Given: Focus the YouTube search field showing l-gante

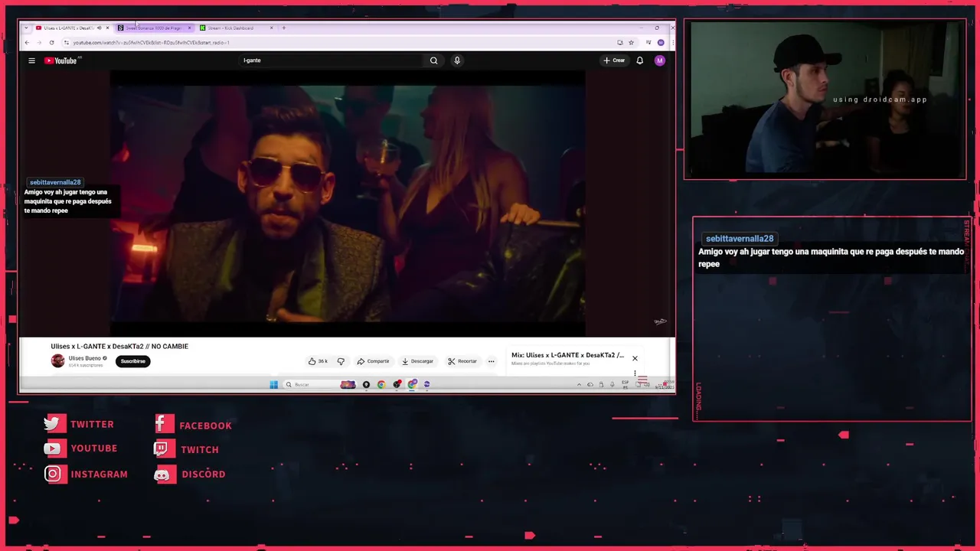Looking at the screenshot, I should (x=332, y=60).
